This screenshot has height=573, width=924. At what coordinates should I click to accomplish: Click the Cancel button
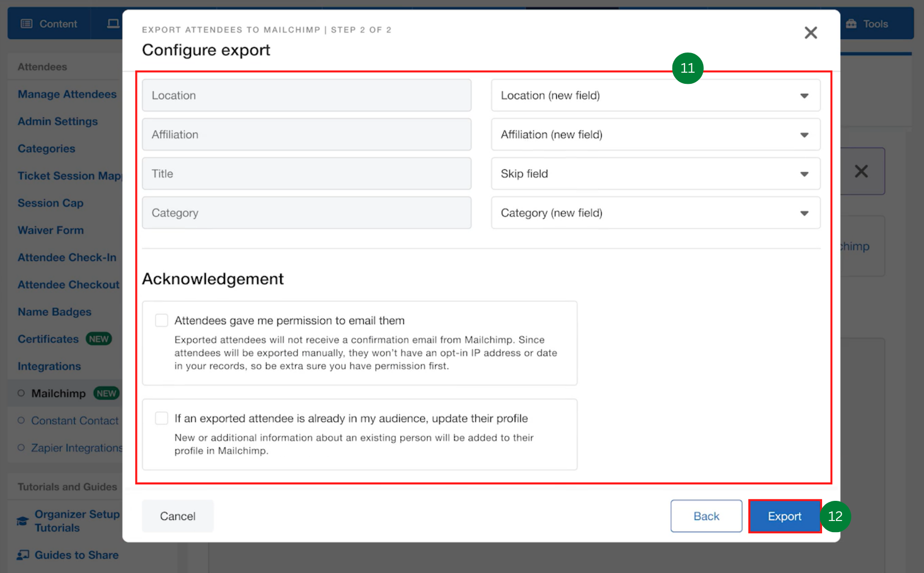pos(178,516)
